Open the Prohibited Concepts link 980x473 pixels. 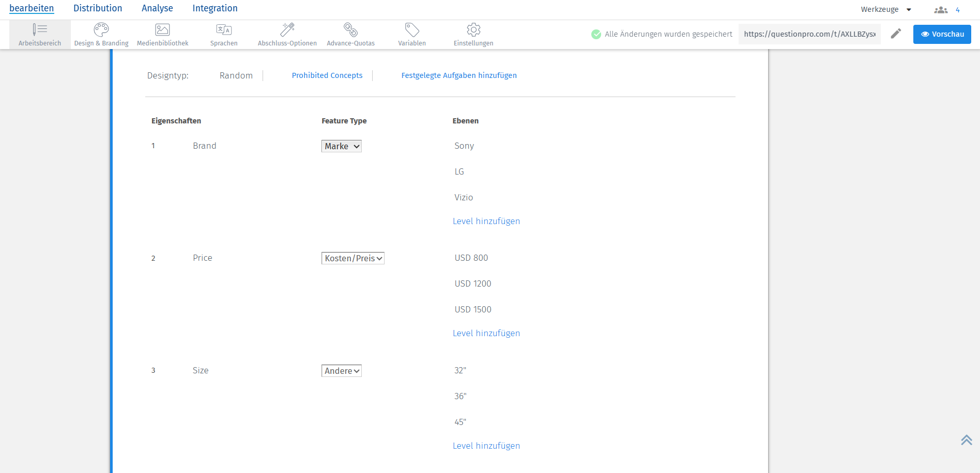tap(327, 75)
